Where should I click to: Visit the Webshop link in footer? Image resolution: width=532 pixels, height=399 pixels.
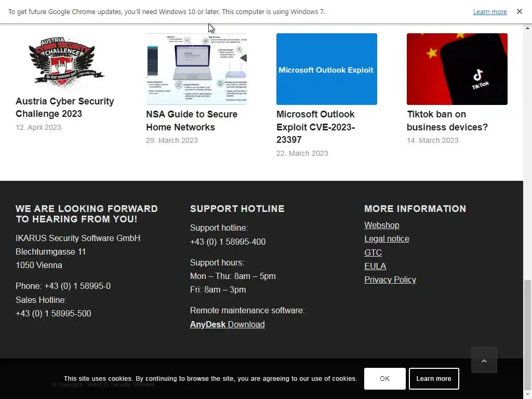pyautogui.click(x=381, y=225)
